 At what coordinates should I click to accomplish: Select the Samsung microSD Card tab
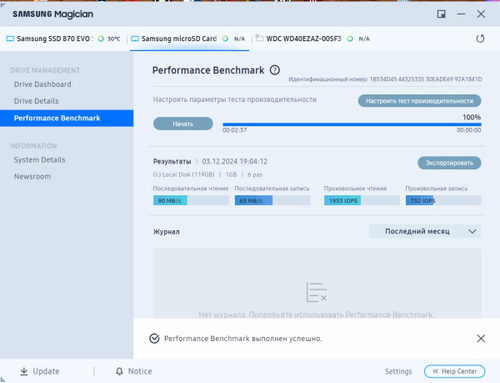[189, 39]
